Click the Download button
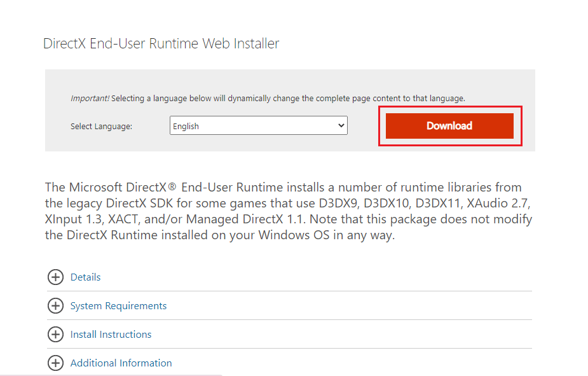This screenshot has width=588, height=376. click(449, 125)
